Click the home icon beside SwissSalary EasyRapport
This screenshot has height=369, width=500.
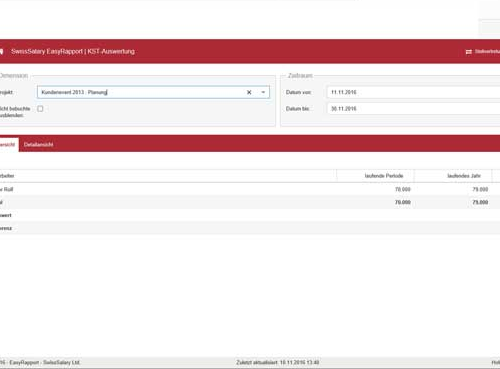tap(1, 52)
